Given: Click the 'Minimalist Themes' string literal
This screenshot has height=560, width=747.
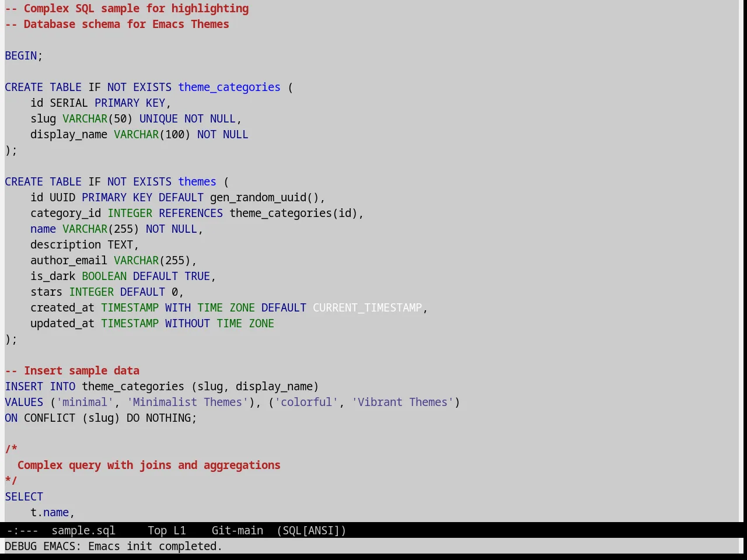Looking at the screenshot, I should (x=188, y=402).
